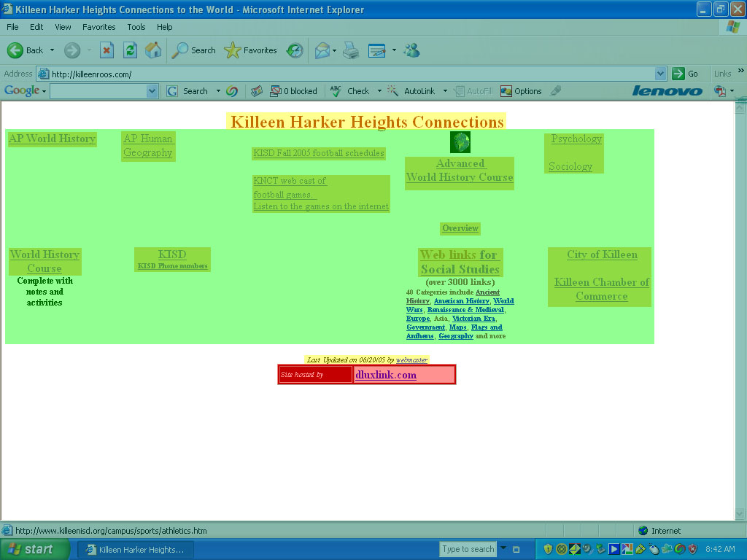Click the taskbar 'Type to search' field
Screen dimensions: 747x560
[x=468, y=549]
